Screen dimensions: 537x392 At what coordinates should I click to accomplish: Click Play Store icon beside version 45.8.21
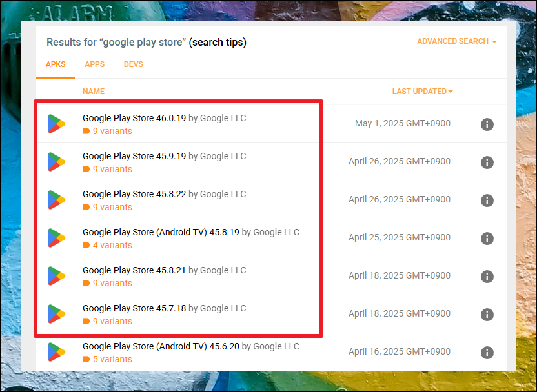(x=57, y=276)
